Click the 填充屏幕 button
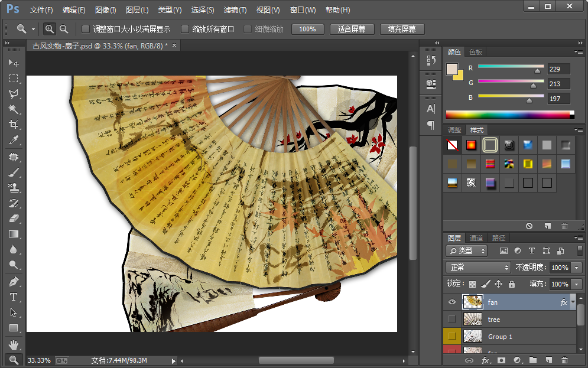588x368 pixels. pos(402,29)
